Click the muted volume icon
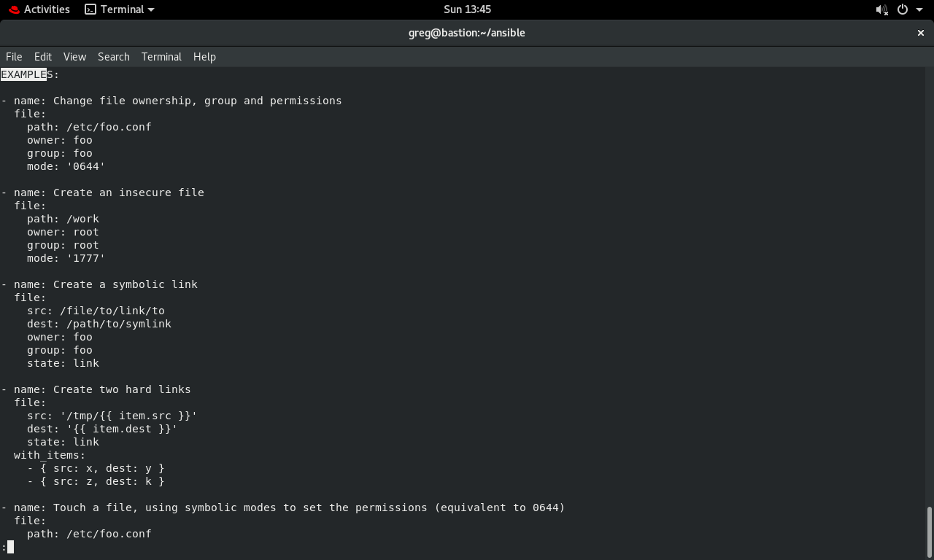Screen dimensions: 934x560 click(881, 9)
